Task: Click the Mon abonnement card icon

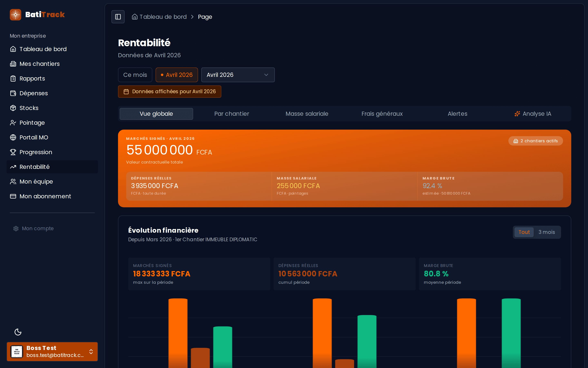Action: coord(13,196)
